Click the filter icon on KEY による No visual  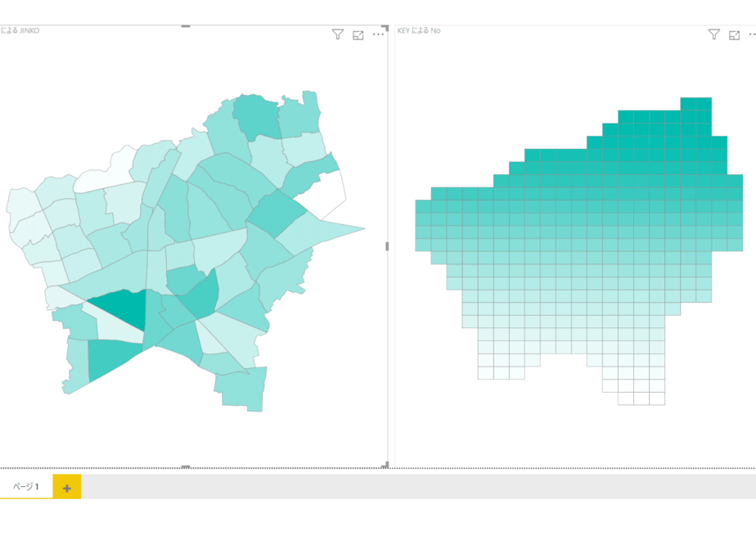click(713, 34)
